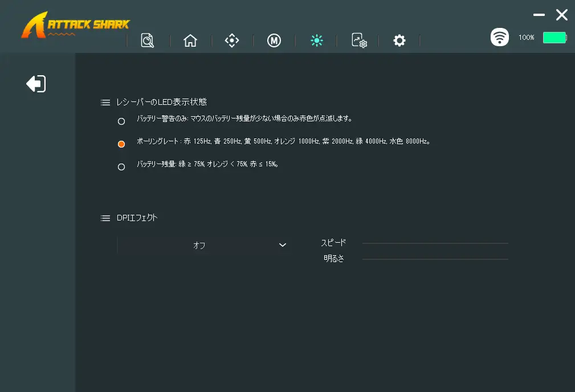Select the ポーリングレート radio option
The width and height of the screenshot is (575, 392).
(121, 144)
